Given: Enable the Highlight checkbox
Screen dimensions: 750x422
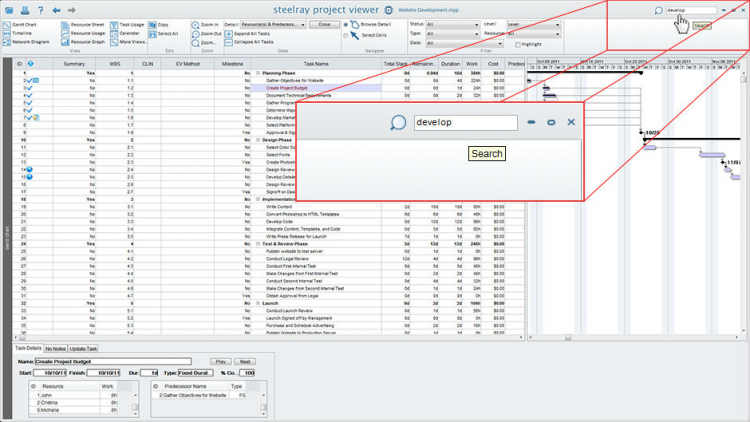Looking at the screenshot, I should 518,44.
